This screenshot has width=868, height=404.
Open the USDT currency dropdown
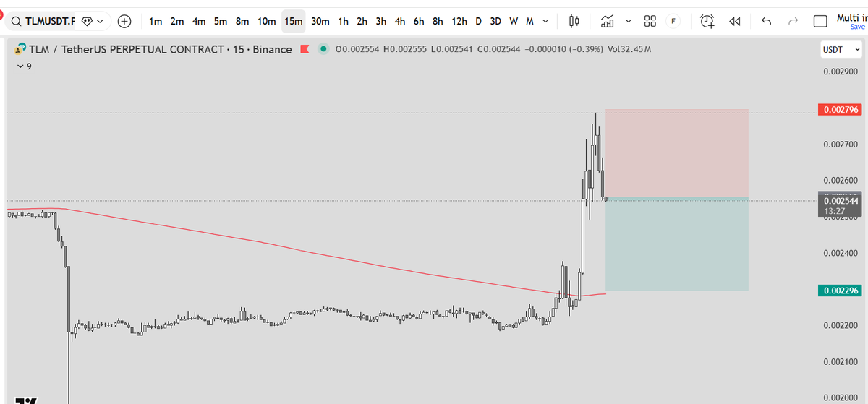[x=842, y=50]
